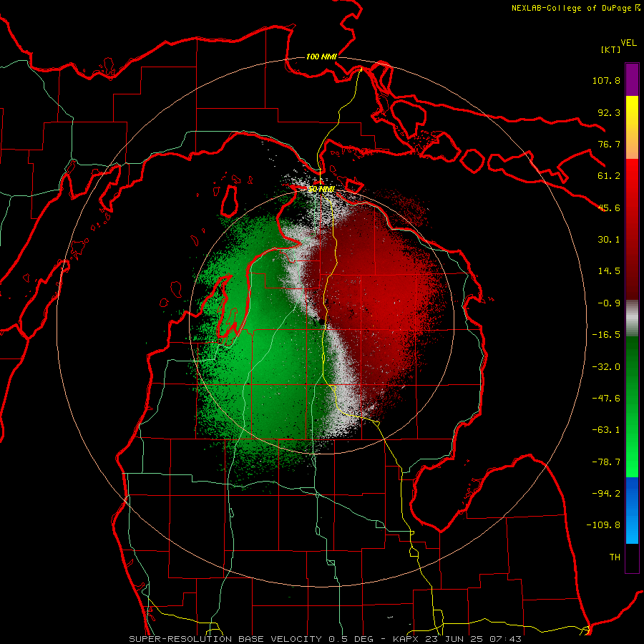
Task: Click the 14.5 legend value
Action: pyautogui.click(x=609, y=271)
